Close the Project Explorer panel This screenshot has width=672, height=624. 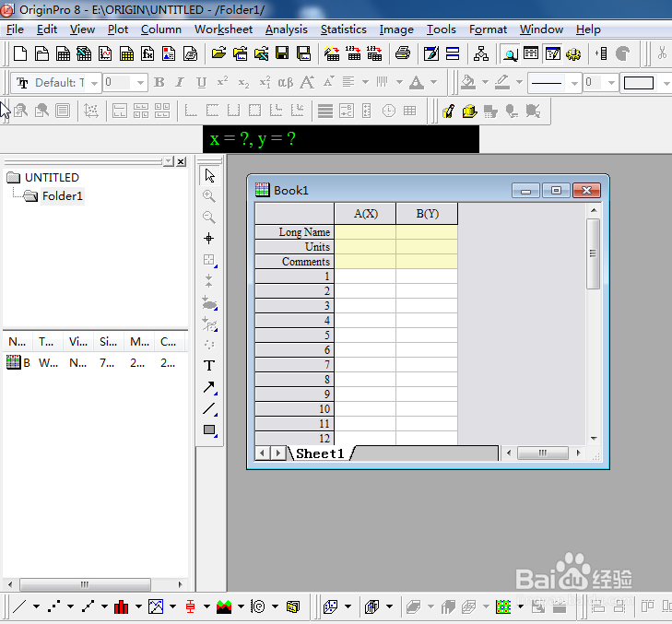coord(182,161)
